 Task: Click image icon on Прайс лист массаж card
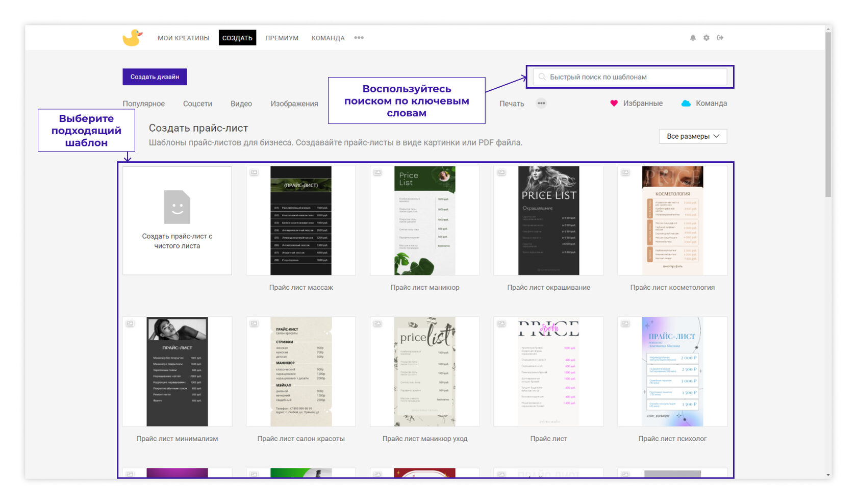tap(254, 172)
